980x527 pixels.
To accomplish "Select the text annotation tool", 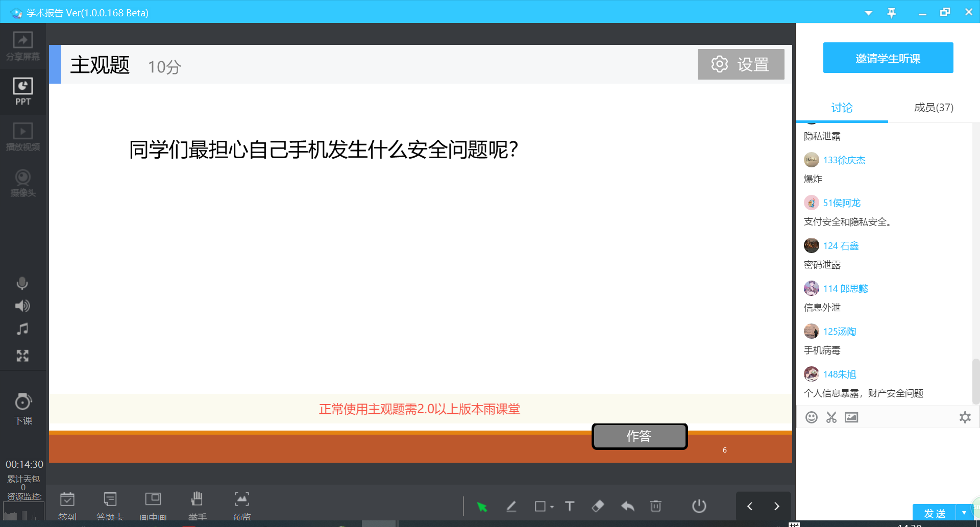I will [x=570, y=506].
